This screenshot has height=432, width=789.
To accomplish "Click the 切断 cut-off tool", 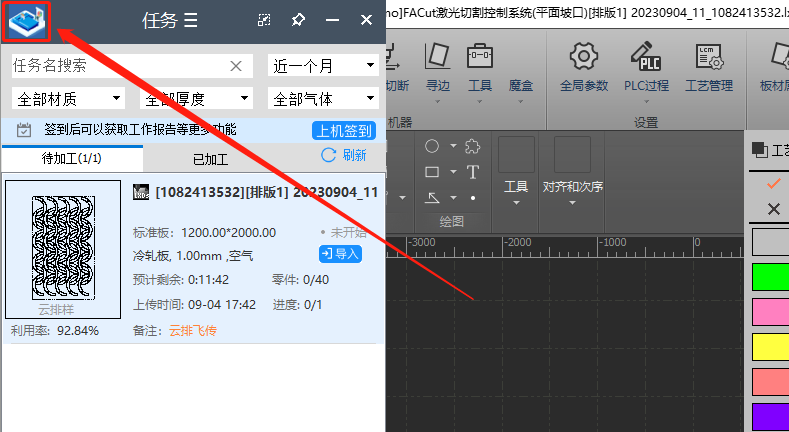I will coord(398,68).
